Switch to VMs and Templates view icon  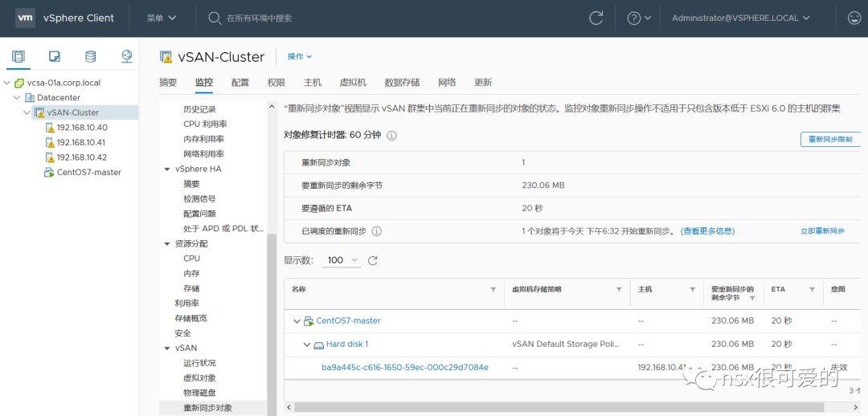coord(55,56)
